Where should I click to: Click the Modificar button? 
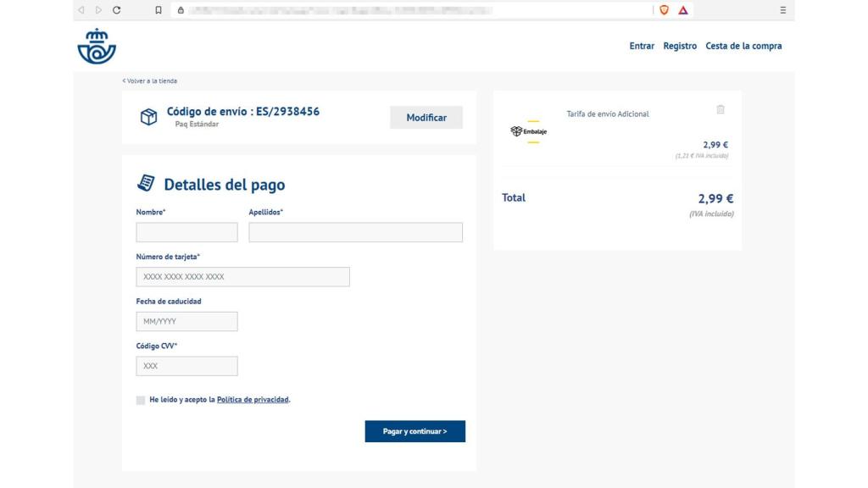click(426, 117)
